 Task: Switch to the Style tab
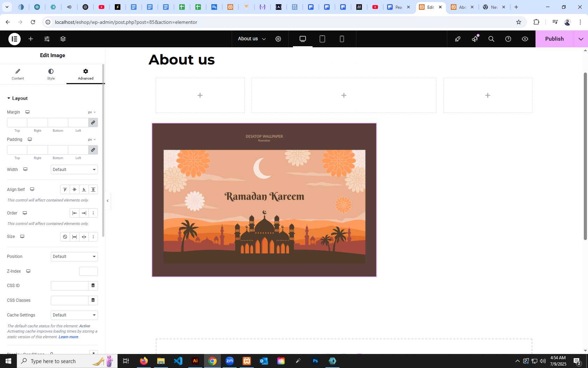(x=51, y=74)
